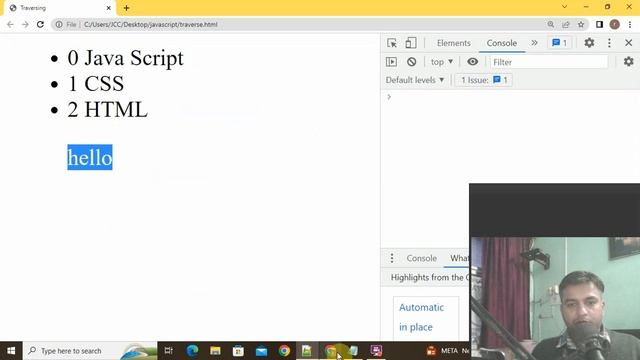Open the Chrome profile avatar
This screenshot has width=640, height=360.
click(614, 24)
